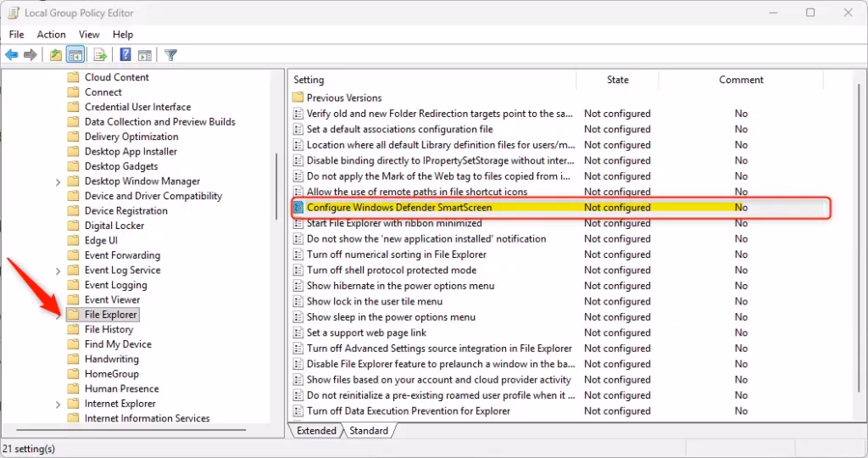
Task: Select the File Explorer folder in tree
Action: coord(110,315)
